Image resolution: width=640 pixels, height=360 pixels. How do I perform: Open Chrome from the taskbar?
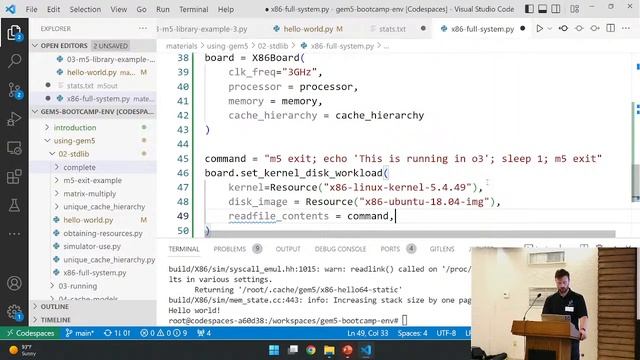(x=311, y=350)
